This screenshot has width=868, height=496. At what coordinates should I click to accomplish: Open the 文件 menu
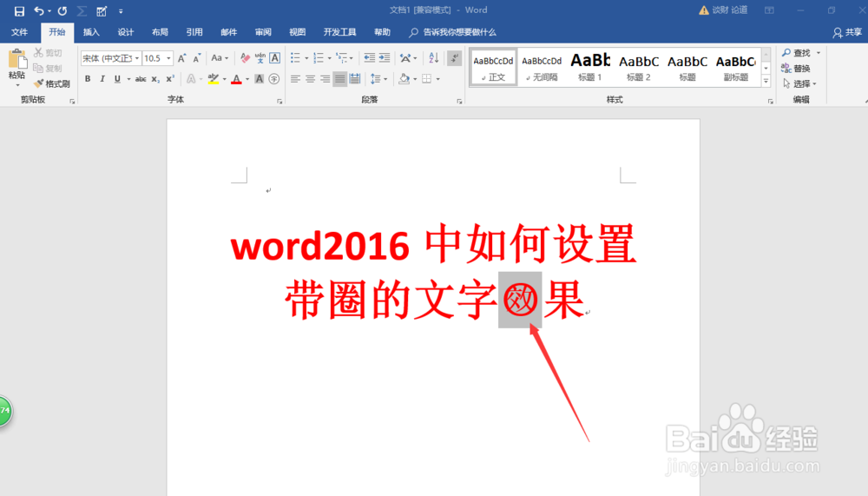point(19,32)
